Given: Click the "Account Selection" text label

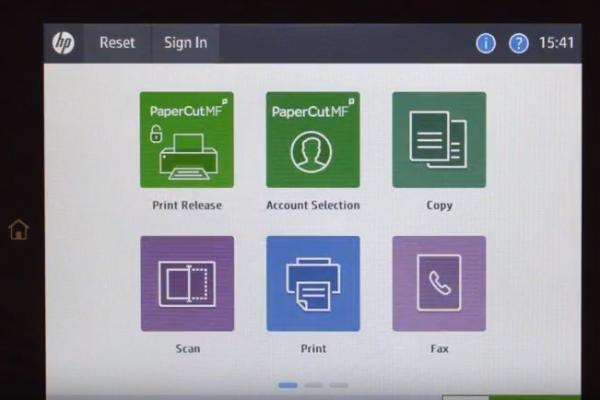Looking at the screenshot, I should [x=313, y=205].
